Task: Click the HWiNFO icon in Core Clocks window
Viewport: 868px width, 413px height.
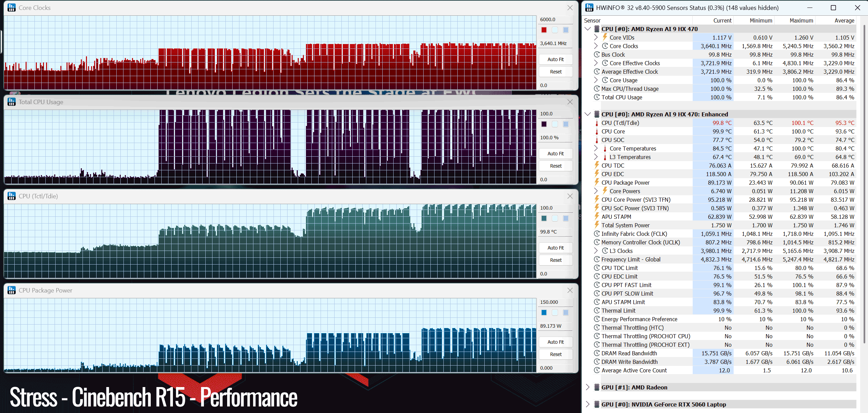Action: click(12, 8)
